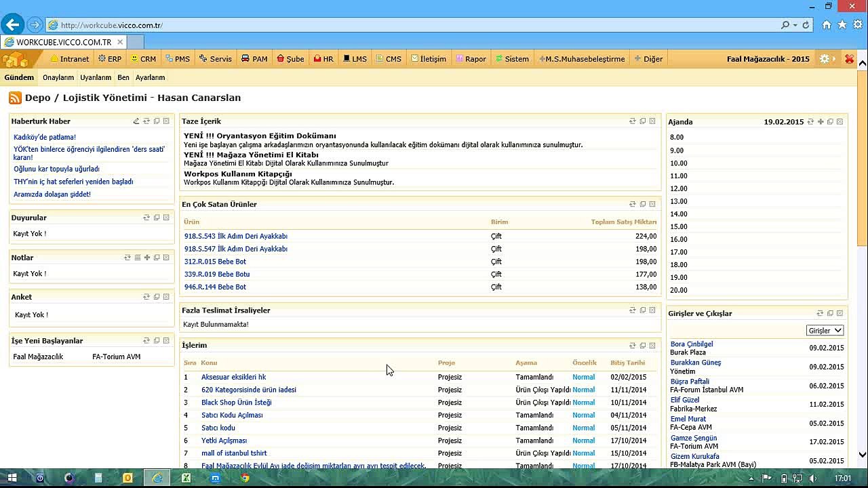Open the CRM menu
This screenshot has height=488, width=868.
tap(144, 59)
